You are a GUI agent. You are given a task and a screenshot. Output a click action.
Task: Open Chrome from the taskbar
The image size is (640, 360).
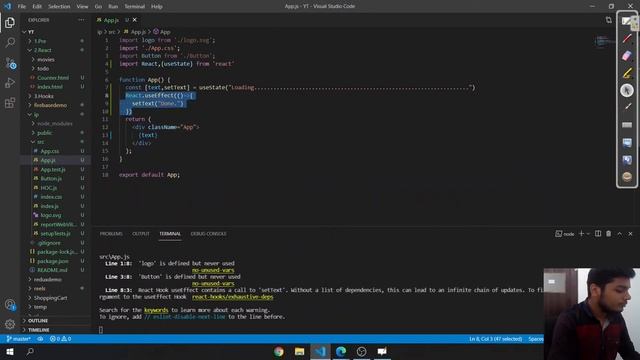point(279,351)
